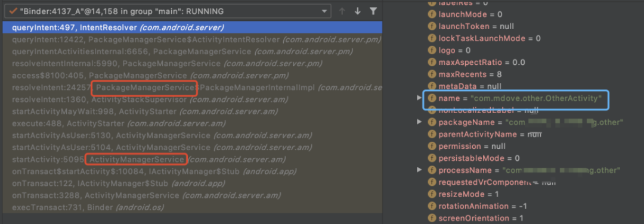This screenshot has height=224, width=644.
Task: Select the onTransact:122 IActivityManager$Stub frame
Action: point(191,183)
